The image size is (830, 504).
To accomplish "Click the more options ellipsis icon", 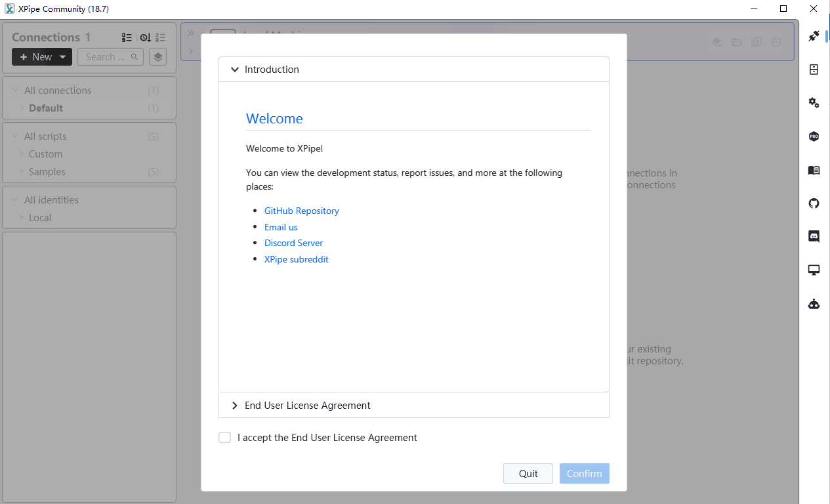I will tap(776, 42).
